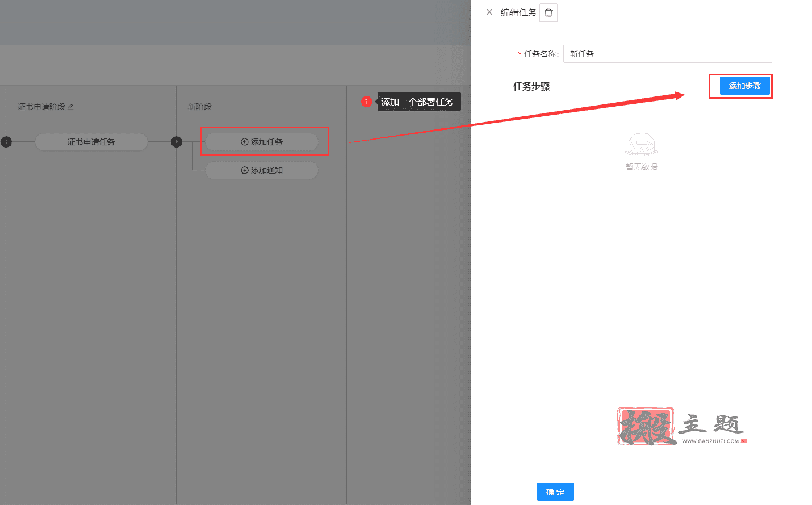Click the 添加任务 pipeline button
The height and width of the screenshot is (505, 812).
(x=262, y=142)
